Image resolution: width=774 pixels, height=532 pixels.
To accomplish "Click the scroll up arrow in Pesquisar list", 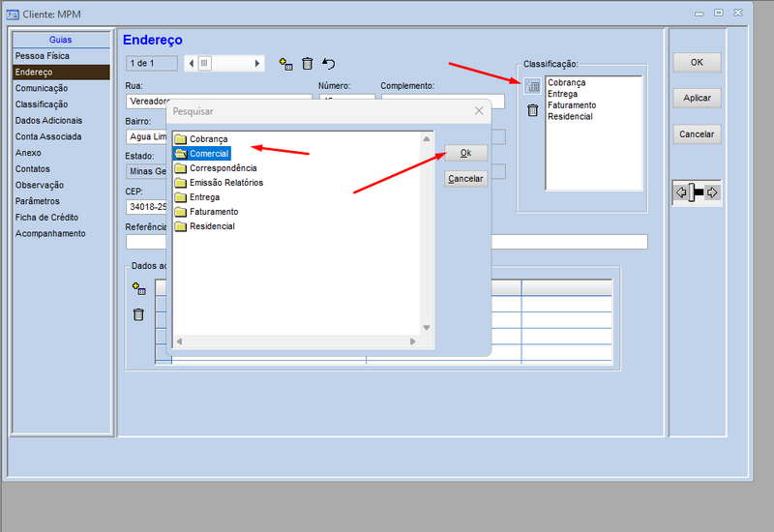I will (x=427, y=139).
